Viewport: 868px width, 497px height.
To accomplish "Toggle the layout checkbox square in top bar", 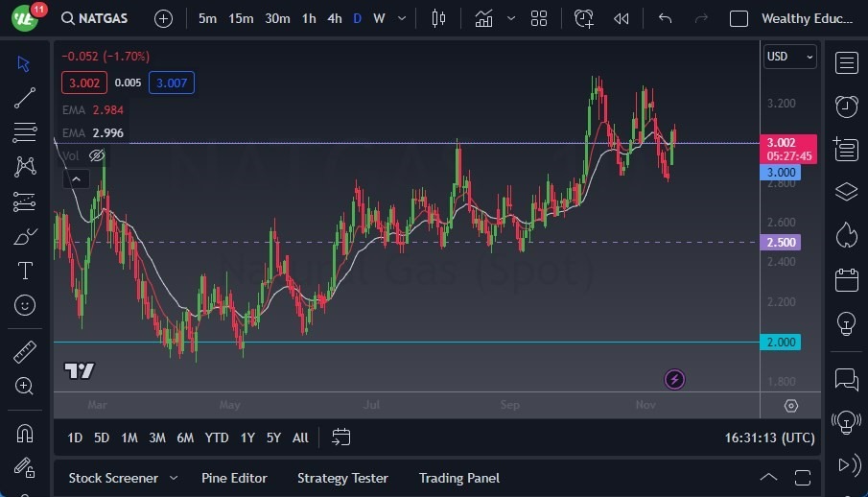I will pos(739,18).
